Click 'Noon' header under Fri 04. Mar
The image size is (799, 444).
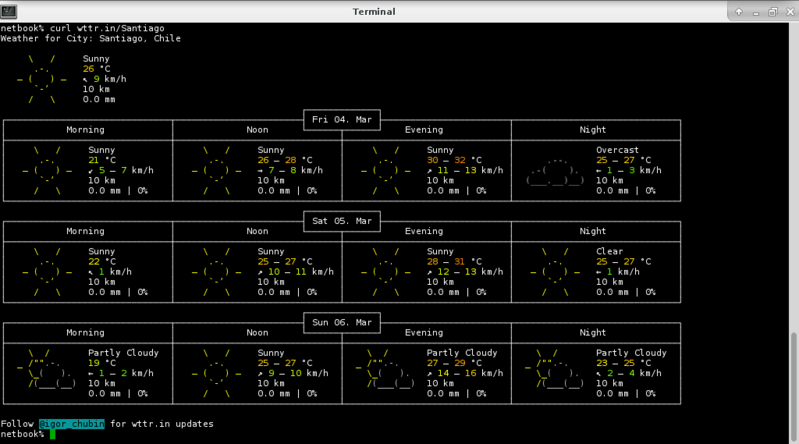pos(257,129)
